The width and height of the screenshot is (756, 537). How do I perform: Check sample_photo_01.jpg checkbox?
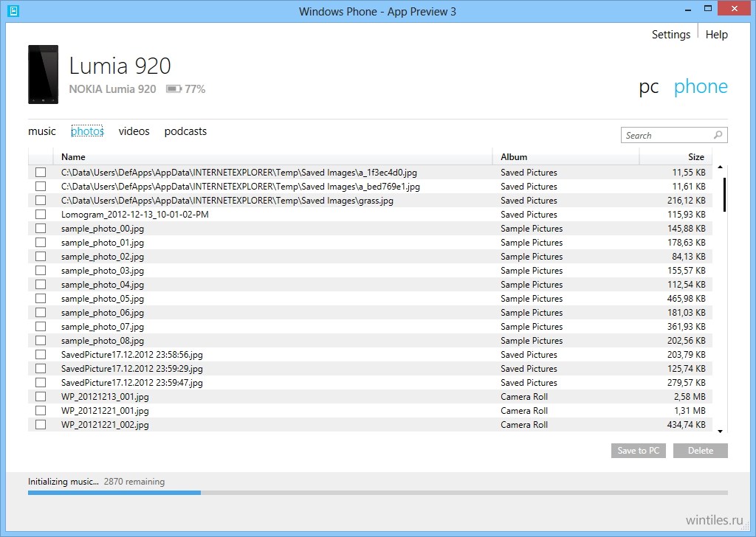click(41, 242)
